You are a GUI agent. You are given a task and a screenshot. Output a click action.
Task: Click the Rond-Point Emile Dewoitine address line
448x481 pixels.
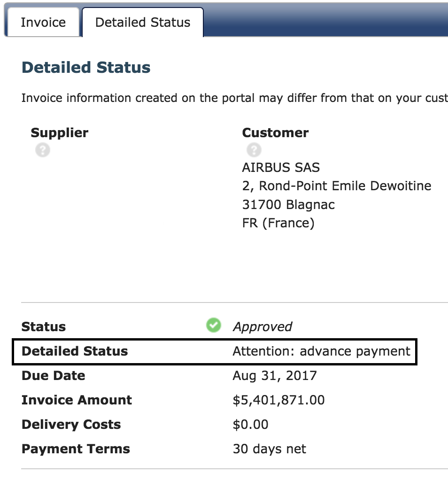336,186
